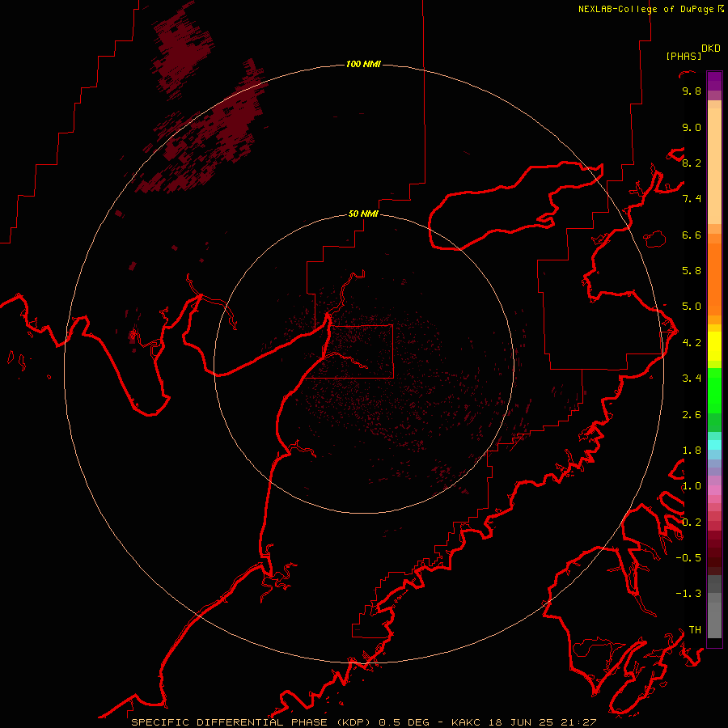
Task: Click the KAKC radar site identifier
Action: tap(468, 722)
